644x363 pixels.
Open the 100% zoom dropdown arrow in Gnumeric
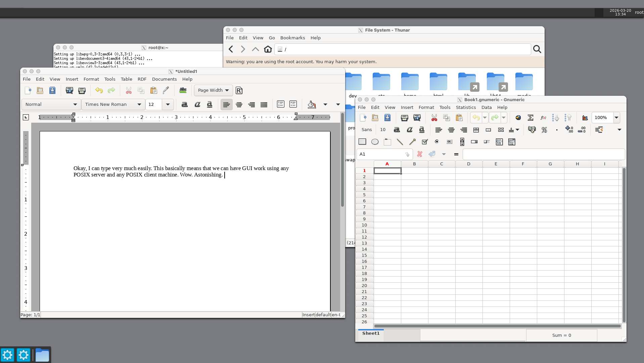click(616, 118)
